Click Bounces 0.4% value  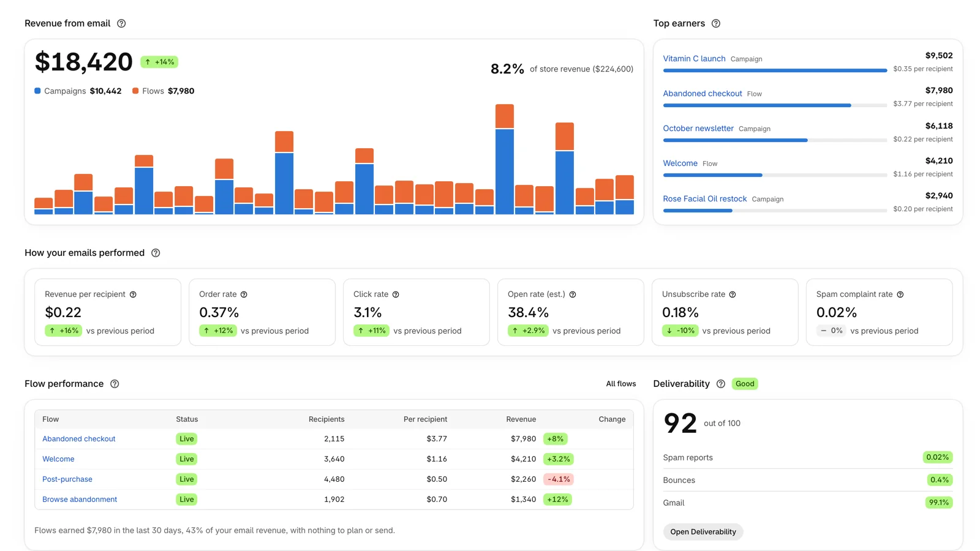tap(940, 480)
